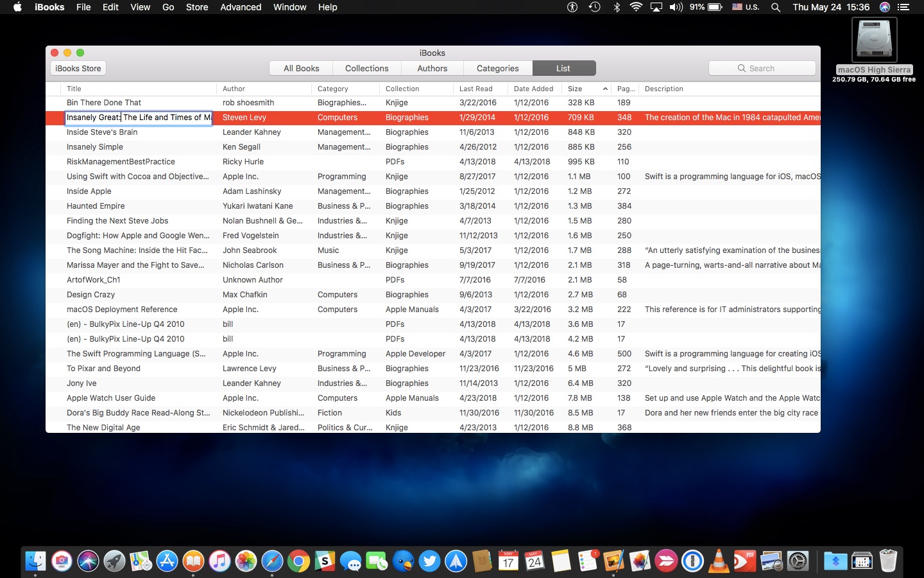The height and width of the screenshot is (578, 924).
Task: Open Contacts book icon in Dock
Action: pos(482,561)
